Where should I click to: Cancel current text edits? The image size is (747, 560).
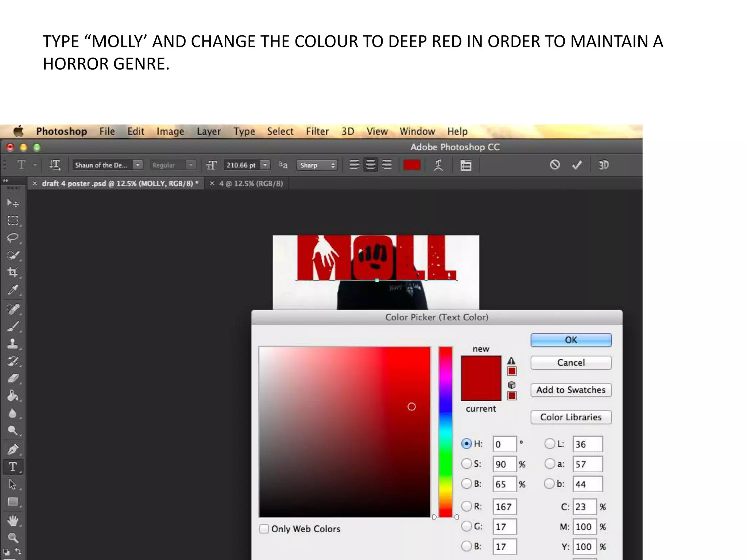(555, 165)
